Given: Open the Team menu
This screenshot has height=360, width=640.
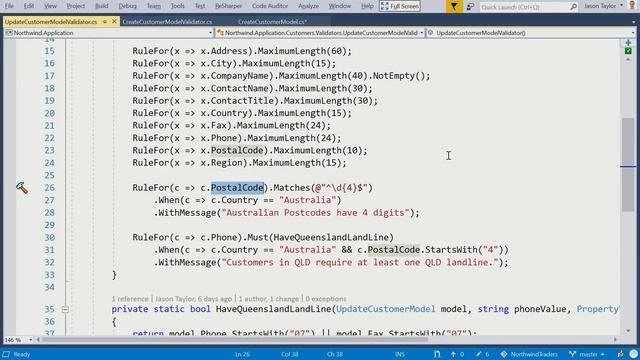Looking at the screenshot, I should [154, 6].
